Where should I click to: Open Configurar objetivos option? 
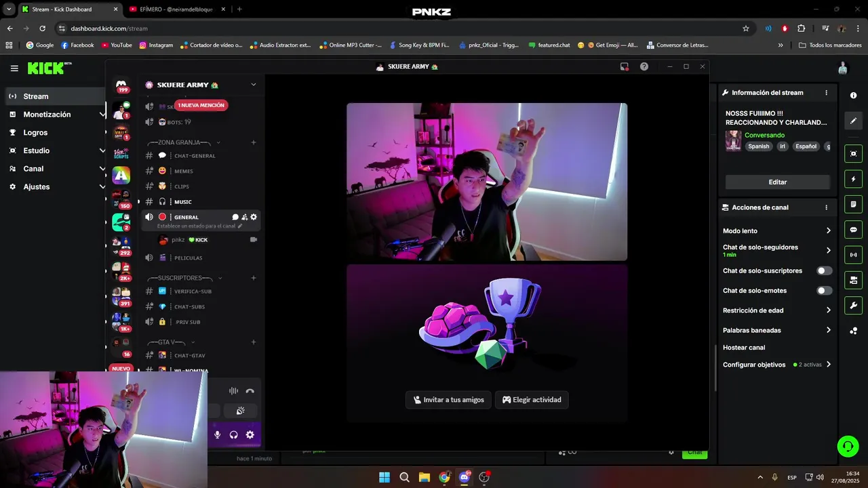coord(776,365)
